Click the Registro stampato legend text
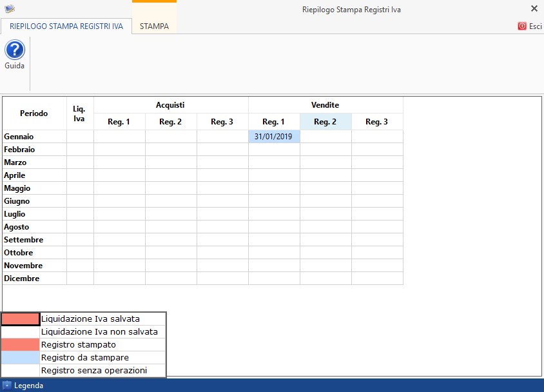 pyautogui.click(x=79, y=344)
